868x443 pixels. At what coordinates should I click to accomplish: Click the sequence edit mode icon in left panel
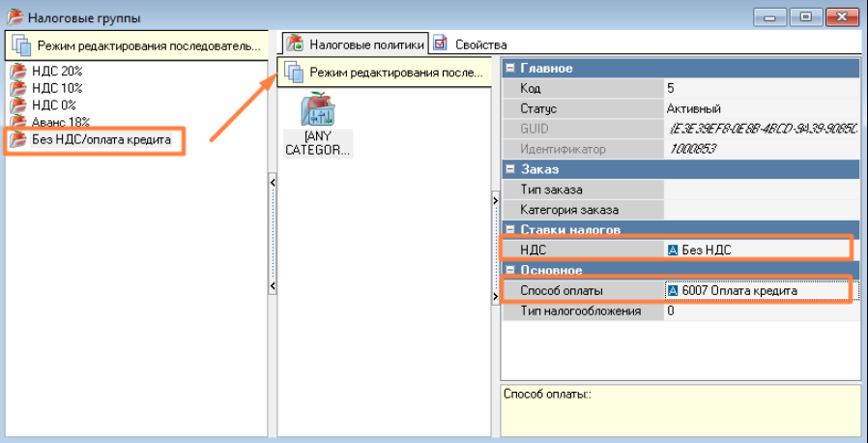[21, 45]
